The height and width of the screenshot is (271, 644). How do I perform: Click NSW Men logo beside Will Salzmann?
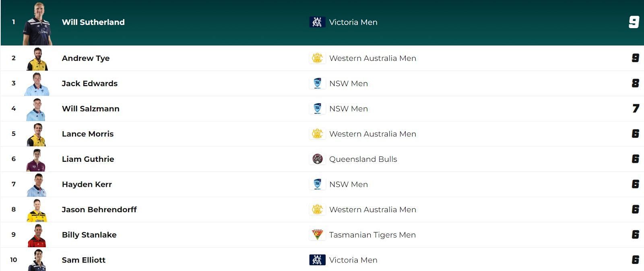(317, 109)
